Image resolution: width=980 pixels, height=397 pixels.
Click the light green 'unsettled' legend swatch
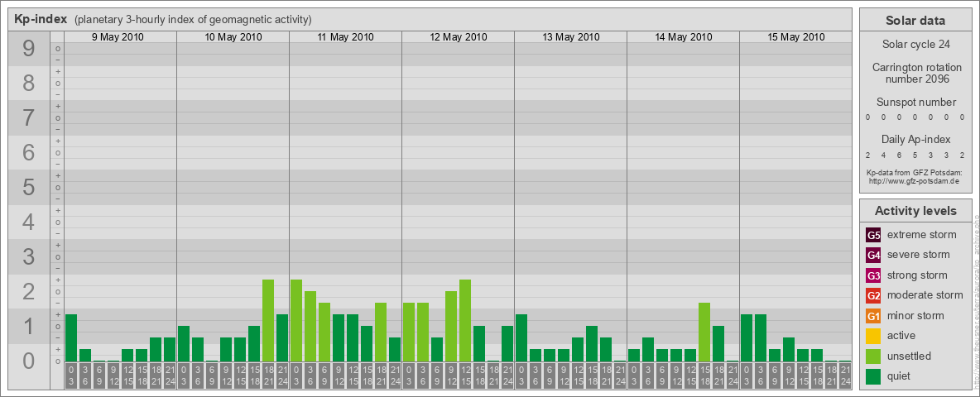(x=873, y=356)
